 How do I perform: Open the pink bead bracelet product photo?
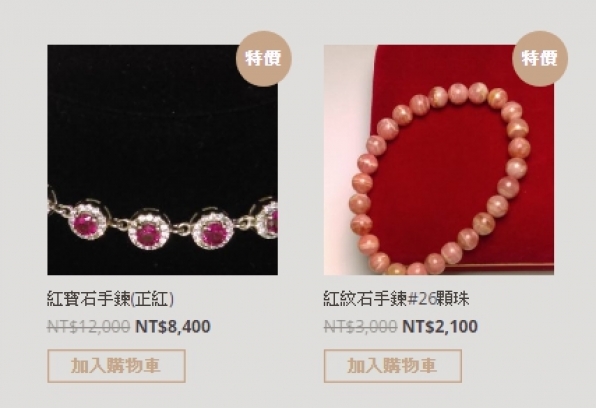tap(439, 160)
